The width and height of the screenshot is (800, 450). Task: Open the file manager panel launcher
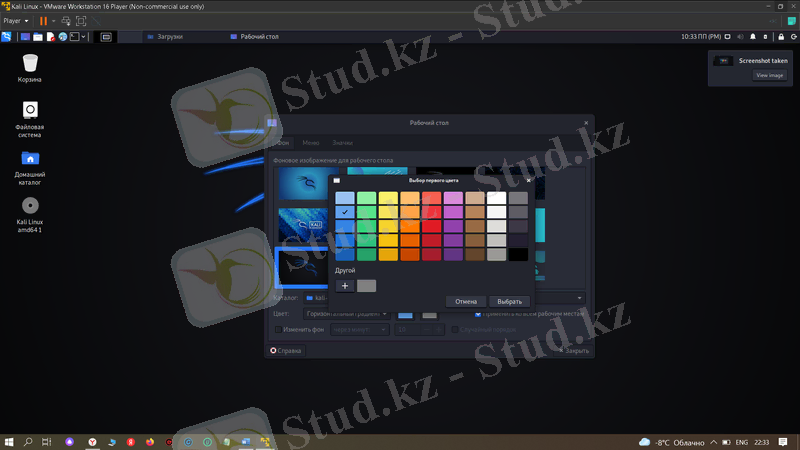tap(38, 37)
